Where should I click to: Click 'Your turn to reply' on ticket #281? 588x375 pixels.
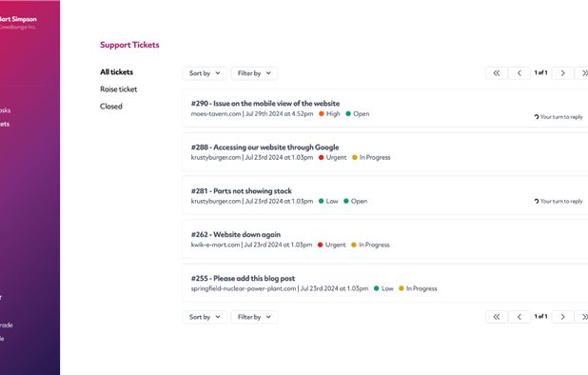point(561,202)
